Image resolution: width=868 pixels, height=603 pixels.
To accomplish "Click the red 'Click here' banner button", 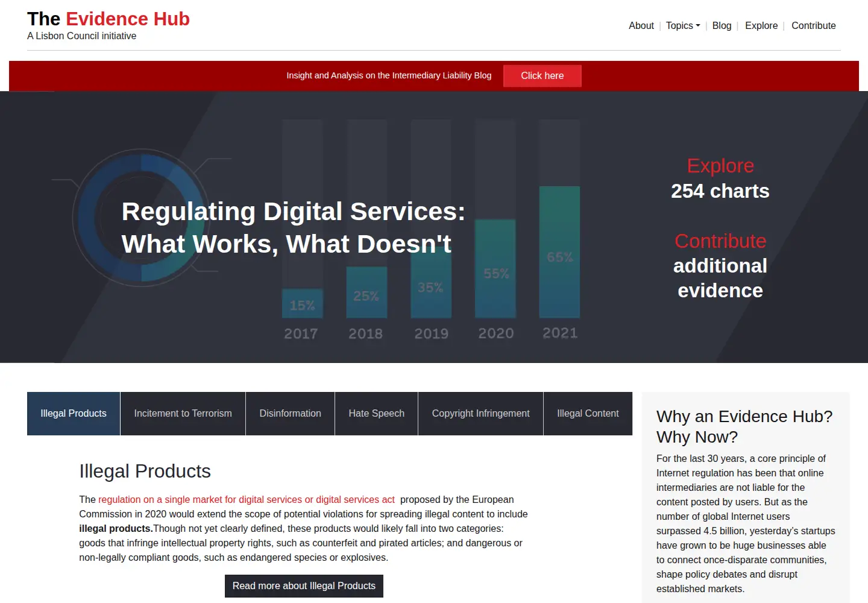I will [x=542, y=76].
